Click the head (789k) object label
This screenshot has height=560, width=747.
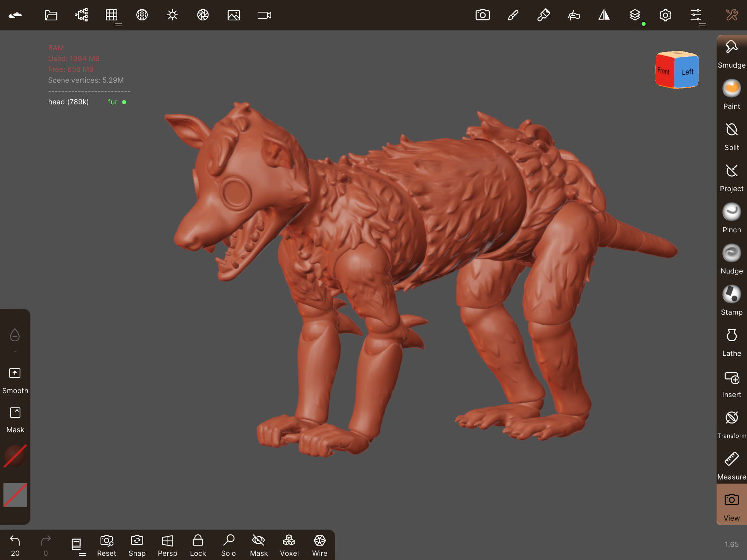[x=68, y=102]
